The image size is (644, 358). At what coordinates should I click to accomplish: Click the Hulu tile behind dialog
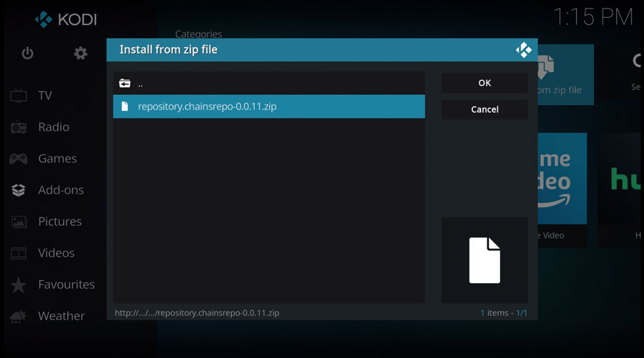tap(621, 190)
